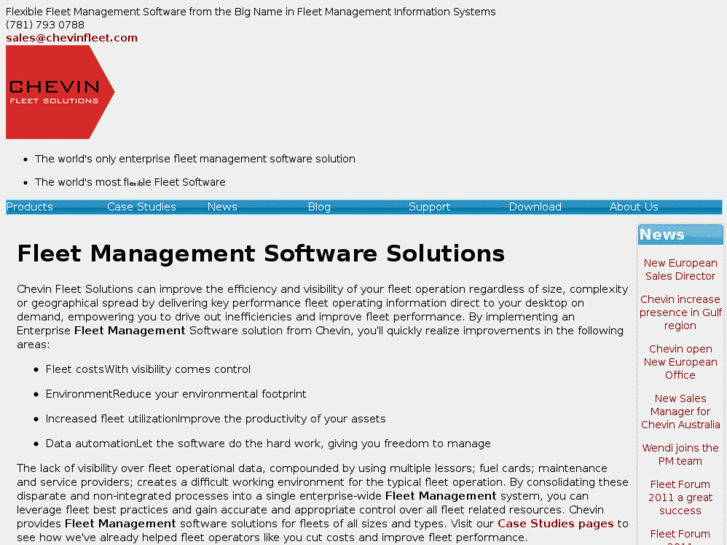
Task: Click Data automation bullet item
Action: pyautogui.click(x=268, y=444)
